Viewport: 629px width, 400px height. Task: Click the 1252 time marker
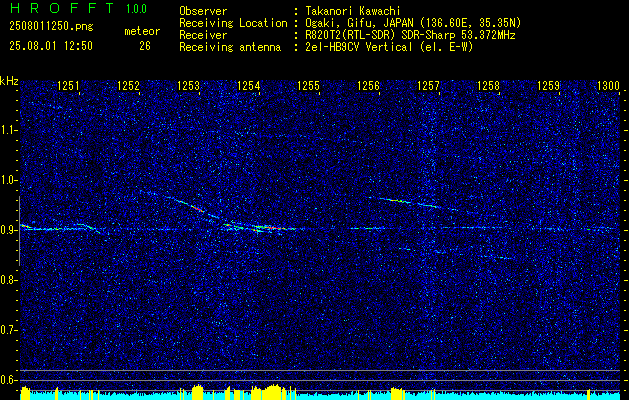coord(128,85)
